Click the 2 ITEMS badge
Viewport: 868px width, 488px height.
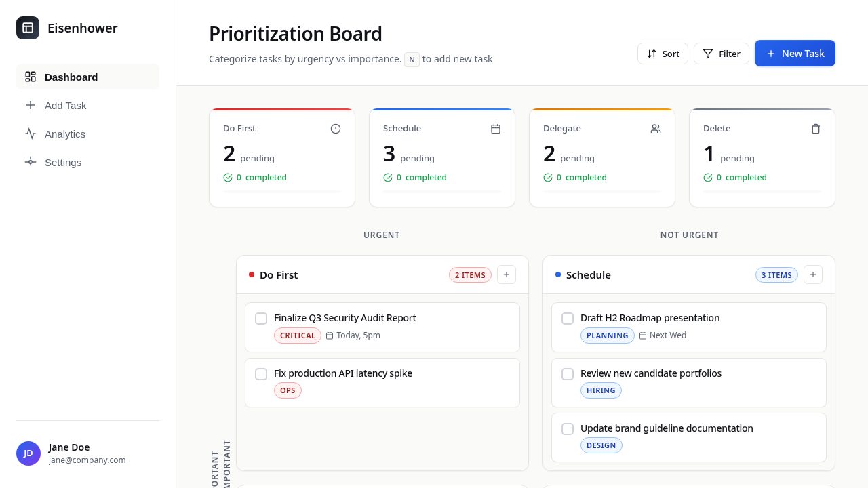[x=470, y=275]
